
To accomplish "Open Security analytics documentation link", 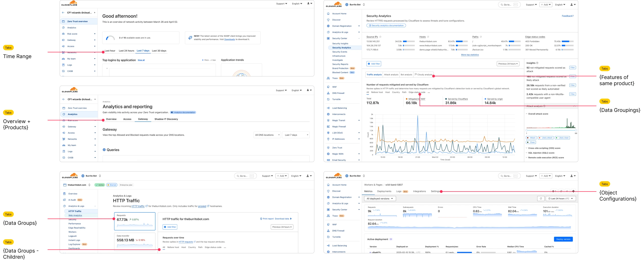I will pyautogui.click(x=386, y=25).
